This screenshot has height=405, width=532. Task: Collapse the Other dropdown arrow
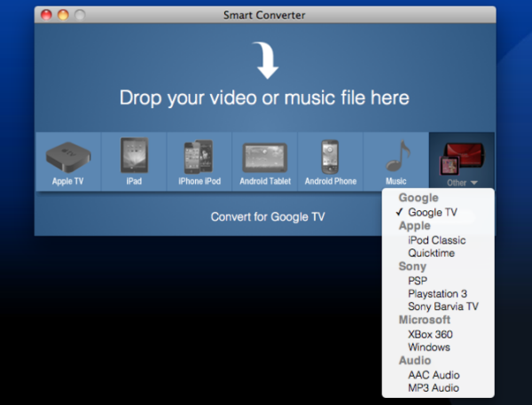click(x=474, y=183)
